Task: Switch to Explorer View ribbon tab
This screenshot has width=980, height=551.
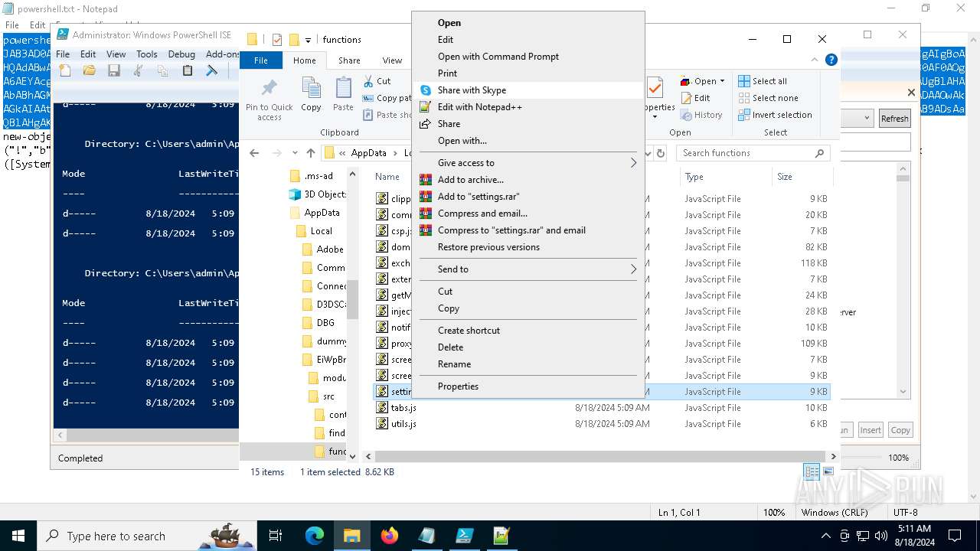Action: 392,60
